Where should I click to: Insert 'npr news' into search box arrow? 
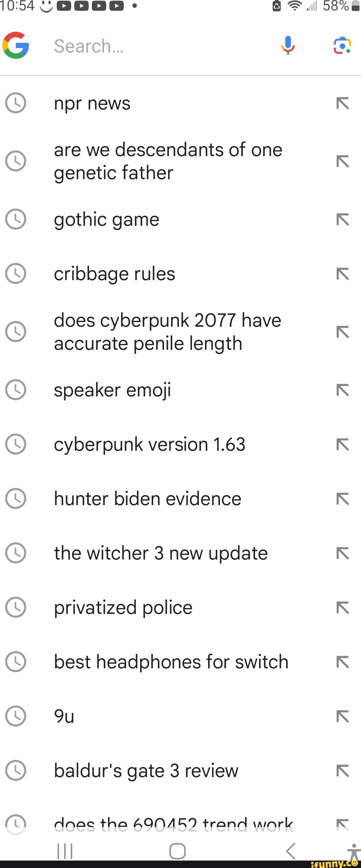tap(342, 103)
